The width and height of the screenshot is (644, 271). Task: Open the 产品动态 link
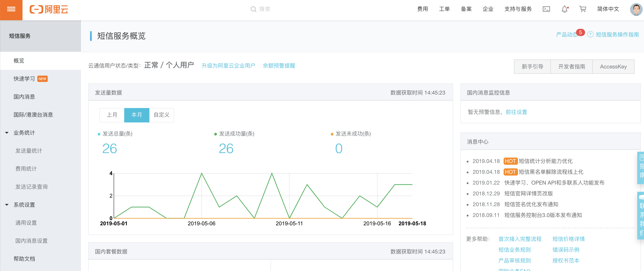(x=566, y=34)
